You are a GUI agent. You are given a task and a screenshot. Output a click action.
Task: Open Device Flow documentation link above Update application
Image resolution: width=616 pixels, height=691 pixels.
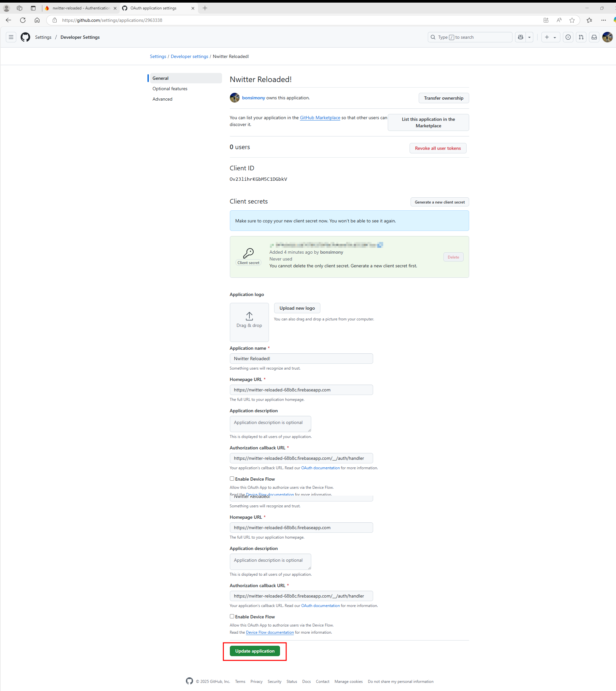270,632
